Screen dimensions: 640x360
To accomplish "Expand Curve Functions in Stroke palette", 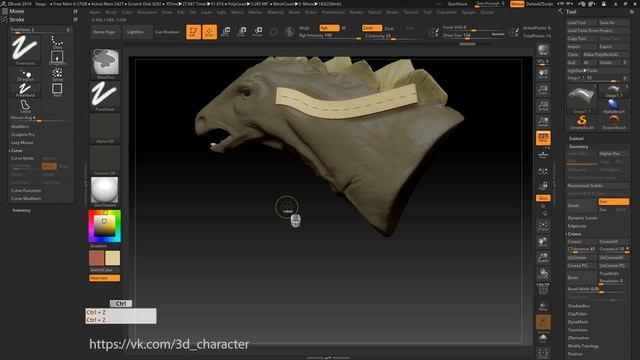I will click(26, 191).
